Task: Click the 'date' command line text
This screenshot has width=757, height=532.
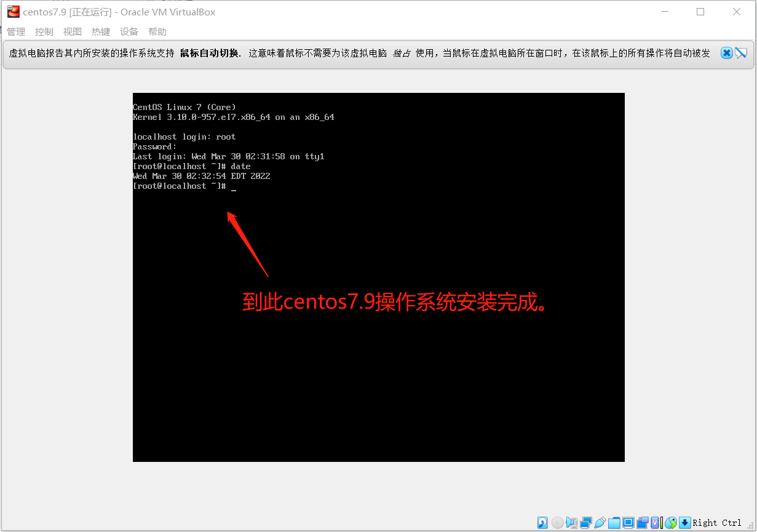Action: (192, 167)
